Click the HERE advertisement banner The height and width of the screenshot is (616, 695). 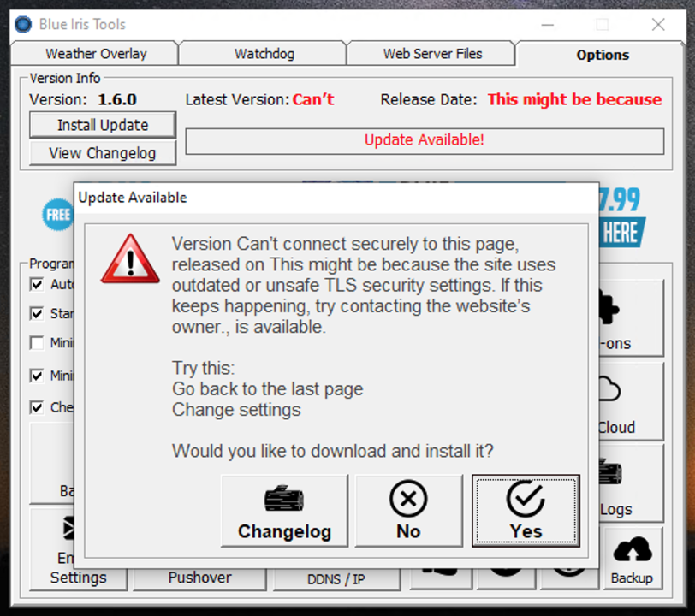coord(622,232)
